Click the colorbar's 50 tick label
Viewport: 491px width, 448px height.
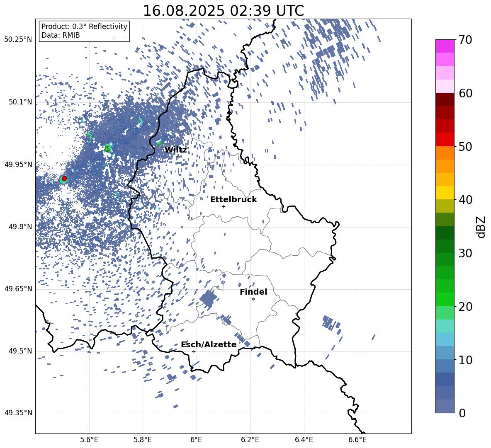click(465, 146)
